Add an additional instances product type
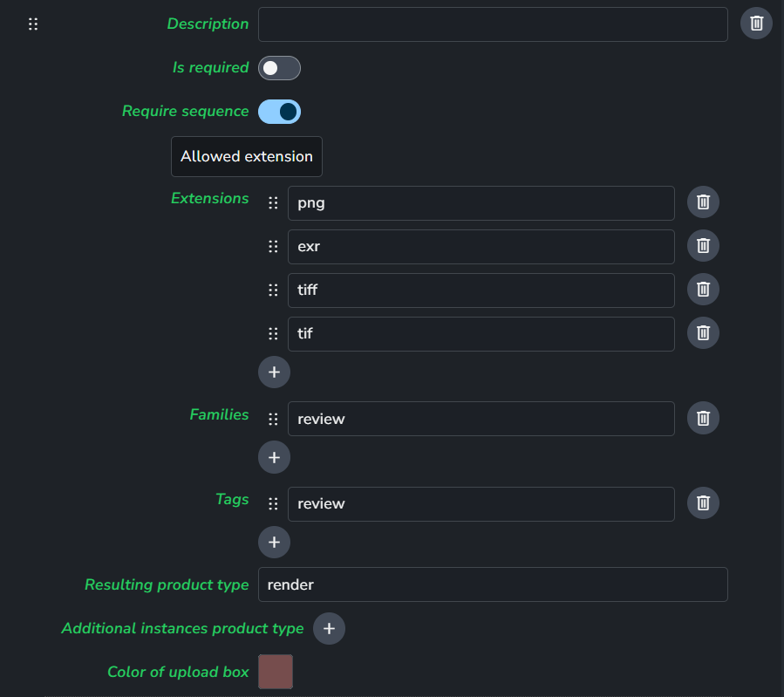 (329, 628)
